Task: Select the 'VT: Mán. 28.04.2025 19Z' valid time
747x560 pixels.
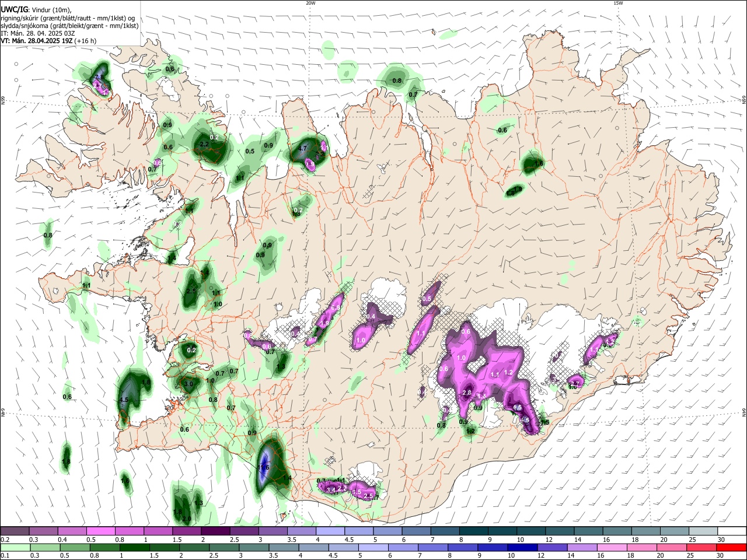Action: [x=36, y=41]
